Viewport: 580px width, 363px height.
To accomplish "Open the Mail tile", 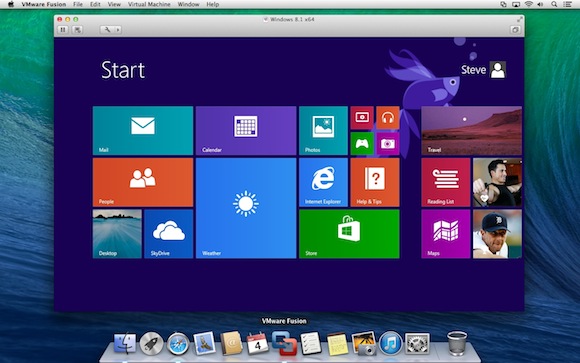I will pos(143,130).
